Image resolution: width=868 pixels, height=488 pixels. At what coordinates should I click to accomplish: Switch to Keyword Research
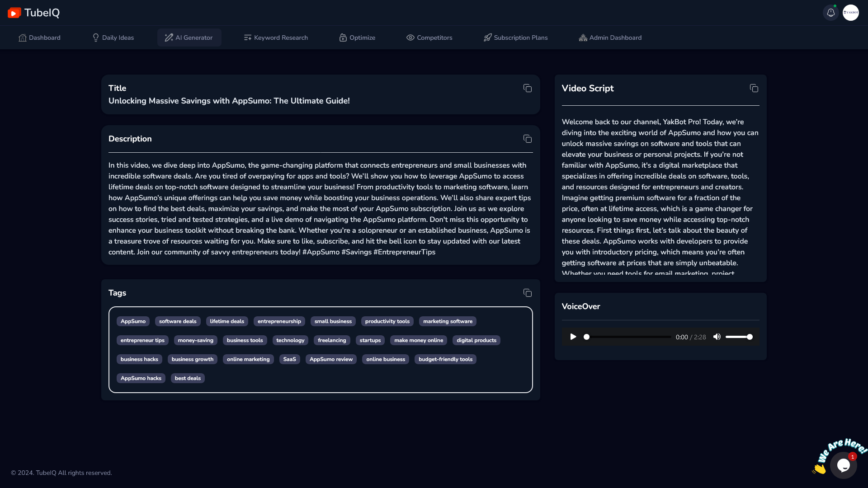click(x=276, y=38)
